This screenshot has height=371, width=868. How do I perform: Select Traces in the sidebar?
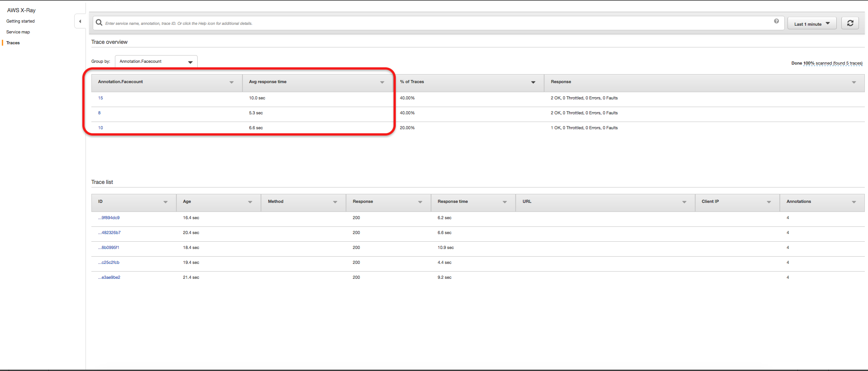[x=13, y=43]
